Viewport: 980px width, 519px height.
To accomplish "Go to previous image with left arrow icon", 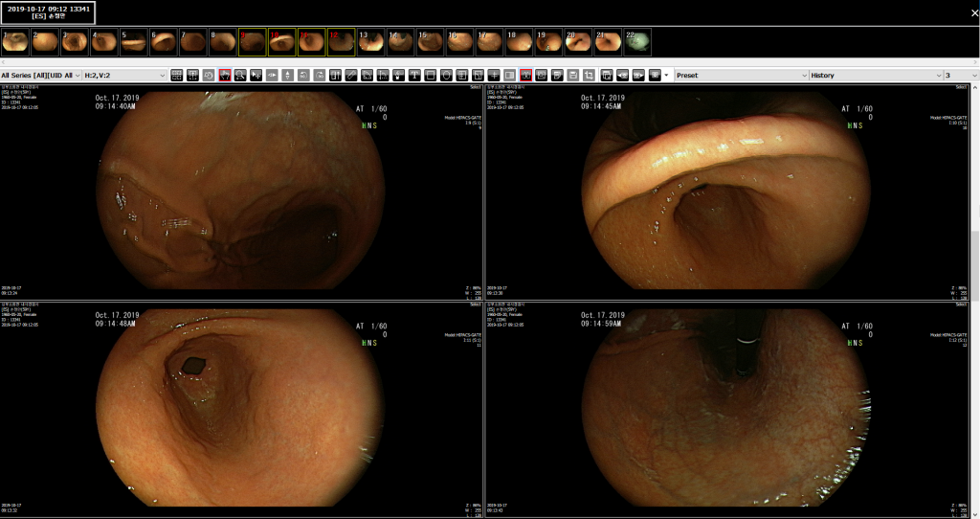I will 622,75.
